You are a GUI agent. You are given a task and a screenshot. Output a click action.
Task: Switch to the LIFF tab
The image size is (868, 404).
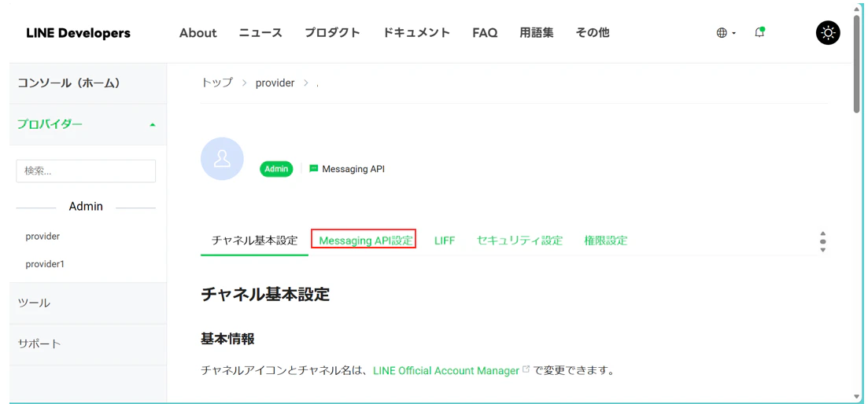click(x=445, y=241)
